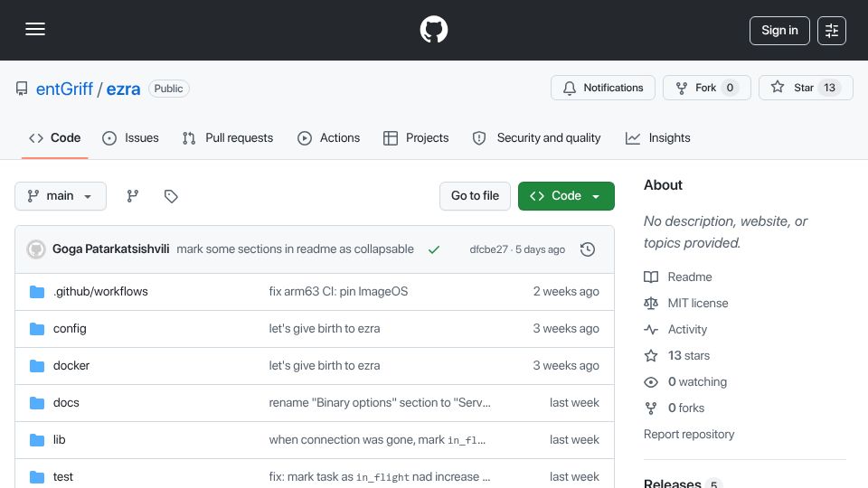Click the '3 weeks ago' timestamp for config
868x488 pixels.
coord(566,329)
